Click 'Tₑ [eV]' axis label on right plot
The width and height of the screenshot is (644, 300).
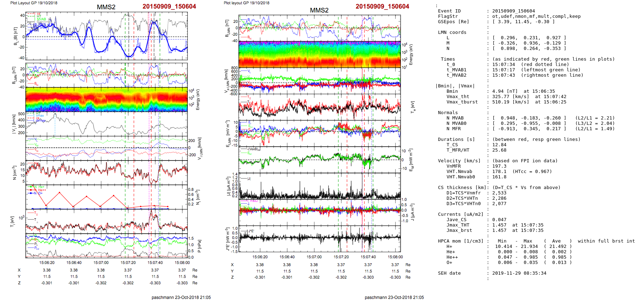pyautogui.click(x=412, y=107)
